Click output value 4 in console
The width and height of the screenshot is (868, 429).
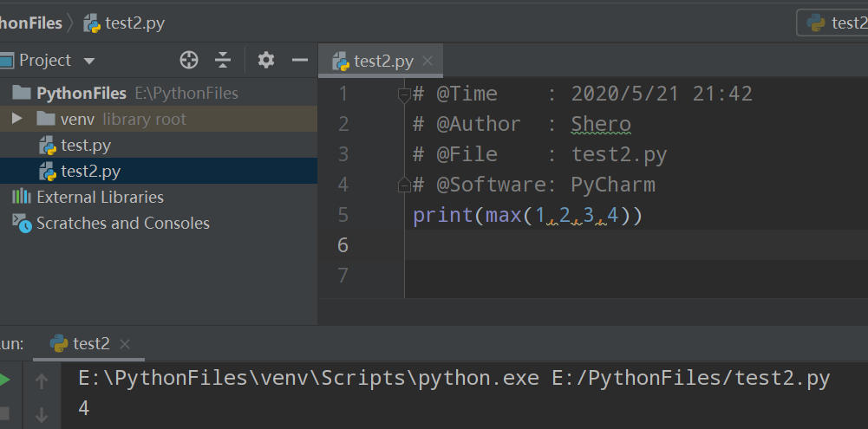pos(83,408)
